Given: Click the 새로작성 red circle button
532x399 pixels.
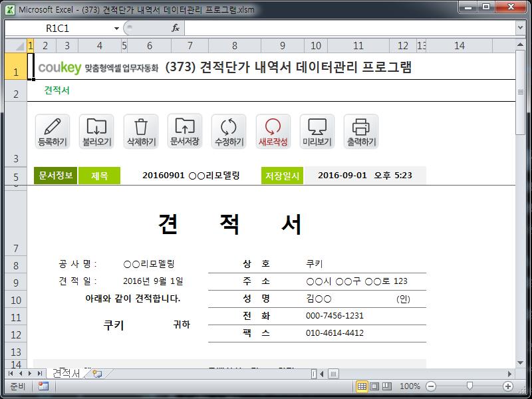Looking at the screenshot, I should [273, 132].
